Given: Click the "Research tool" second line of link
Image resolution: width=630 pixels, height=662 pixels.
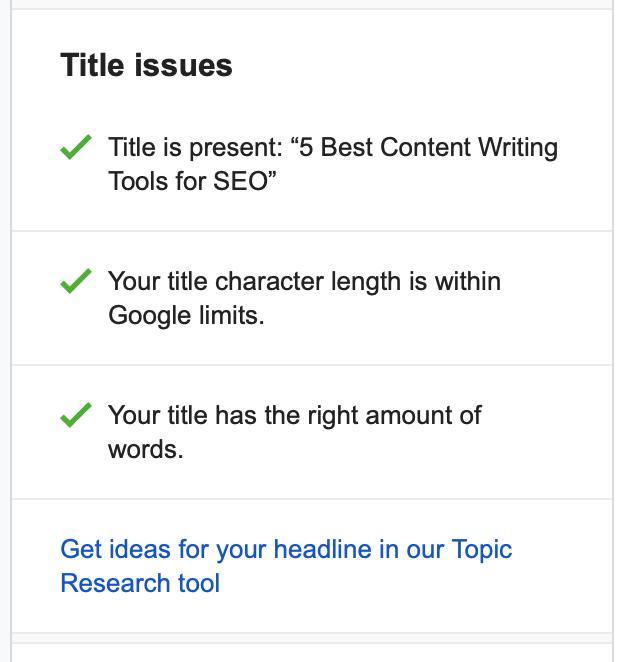Looking at the screenshot, I should (x=140, y=583).
